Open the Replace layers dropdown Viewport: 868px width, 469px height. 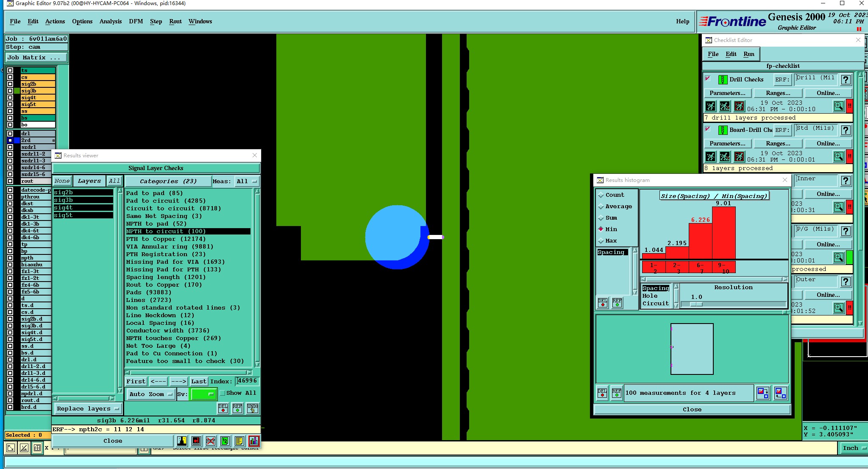[88, 409]
